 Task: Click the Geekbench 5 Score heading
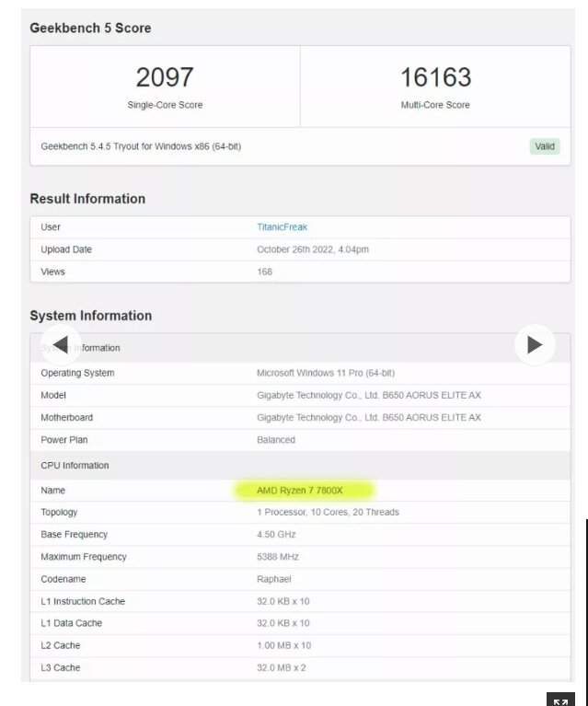(x=90, y=28)
